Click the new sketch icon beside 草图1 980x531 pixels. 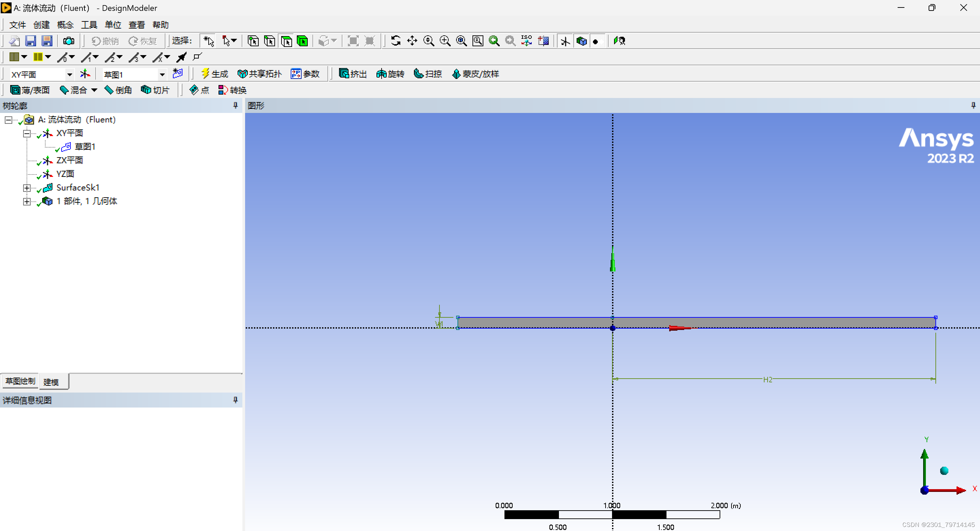click(x=178, y=73)
